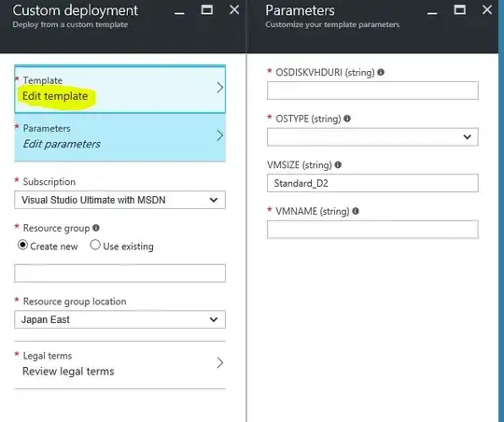
Task: Click chevron arrow on Parameters row
Action: coord(220,135)
